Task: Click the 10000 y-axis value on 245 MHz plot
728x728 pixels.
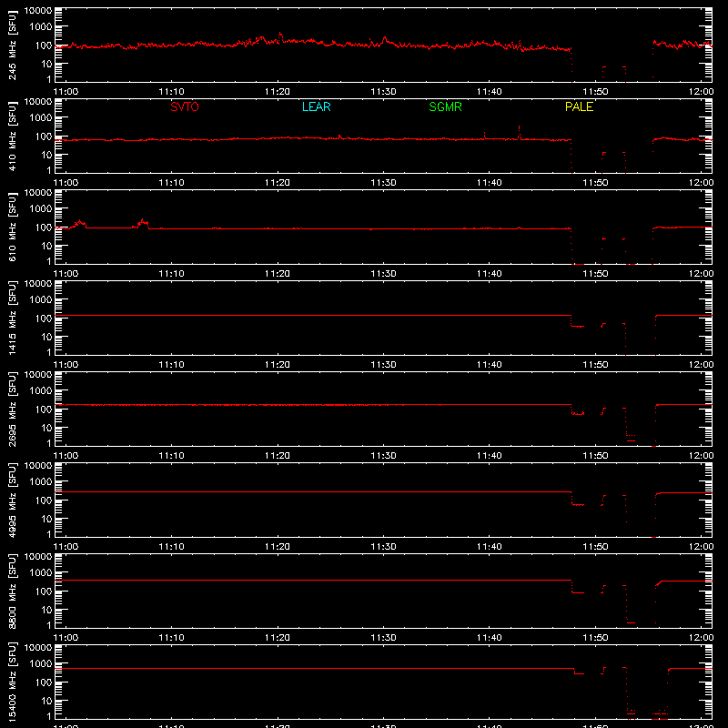Action: coord(38,11)
